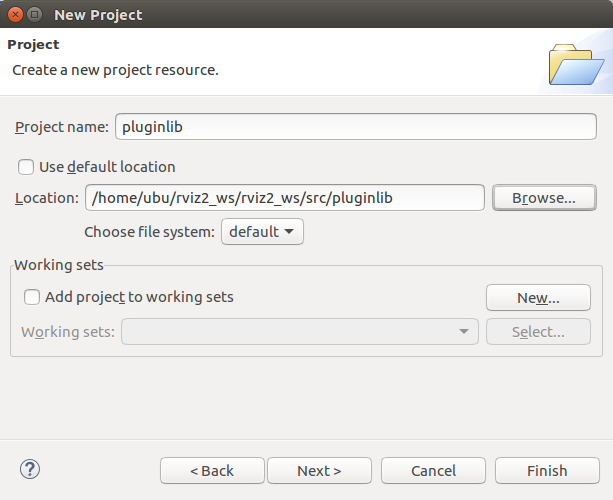Click the New Project title bar text
This screenshot has height=500, width=613.
[98, 15]
